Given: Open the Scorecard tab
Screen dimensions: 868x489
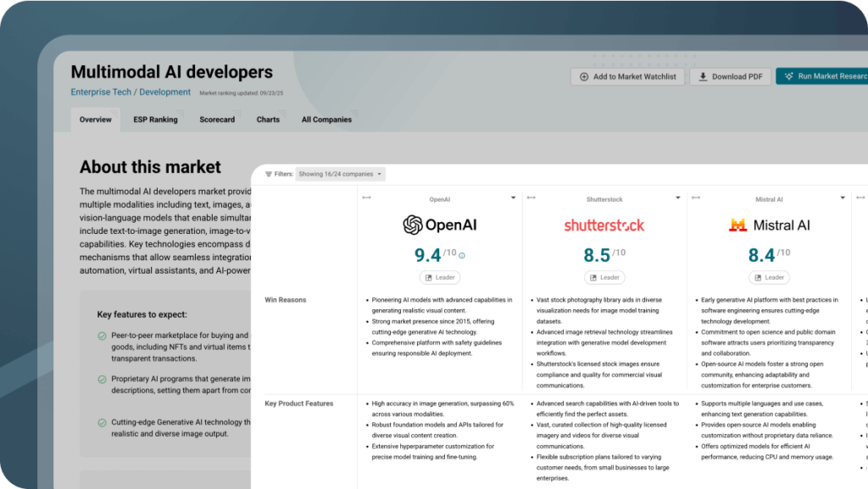Looking at the screenshot, I should pos(217,119).
